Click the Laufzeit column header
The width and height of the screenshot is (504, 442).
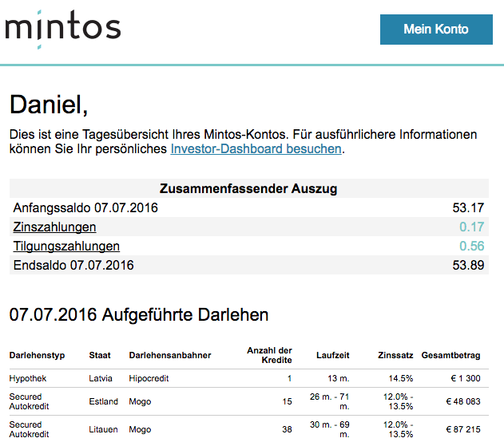coord(333,355)
